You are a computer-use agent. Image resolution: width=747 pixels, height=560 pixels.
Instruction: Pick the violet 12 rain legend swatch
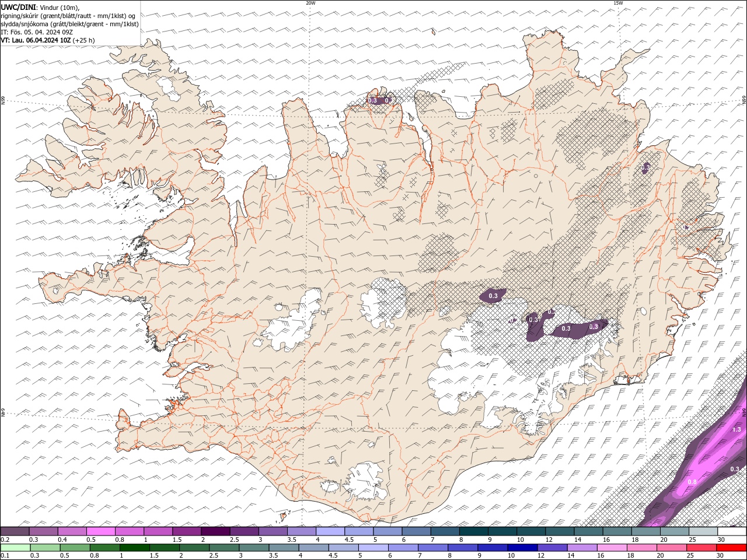pos(552,548)
